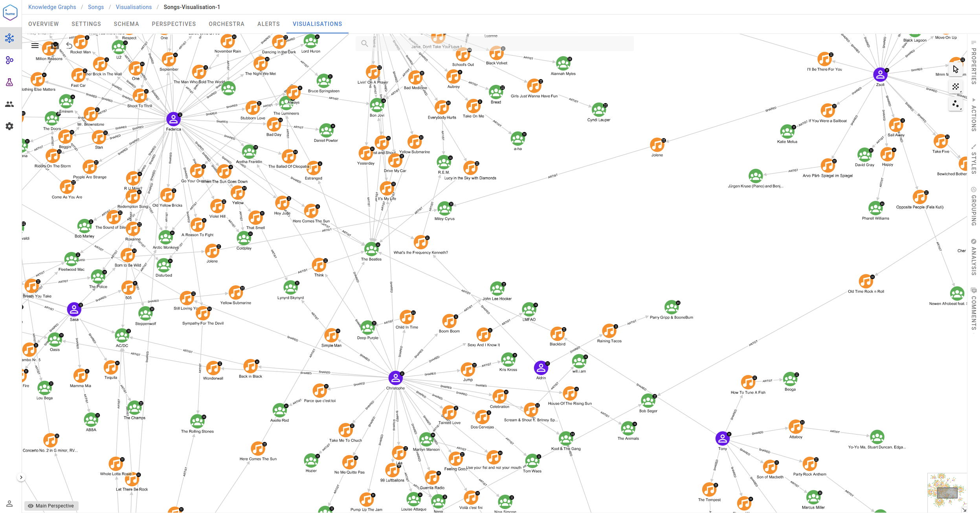
Task: Click the Hey Jude song node
Action: click(x=282, y=203)
